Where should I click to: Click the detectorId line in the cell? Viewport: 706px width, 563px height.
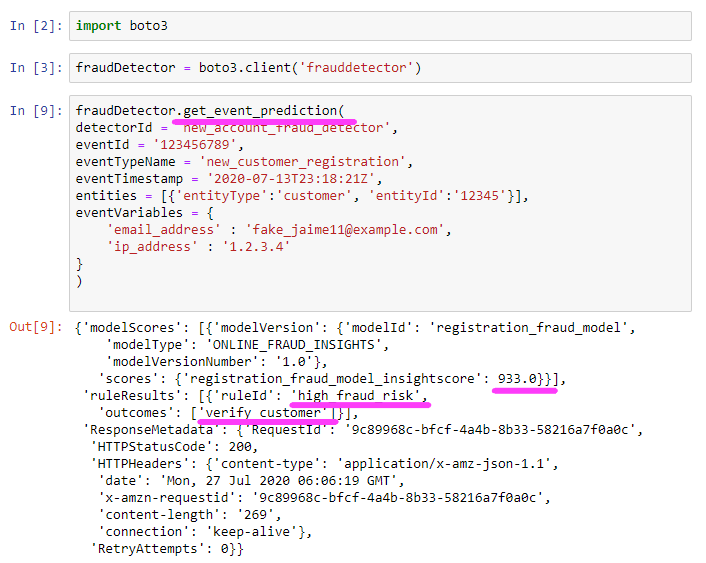(236, 128)
